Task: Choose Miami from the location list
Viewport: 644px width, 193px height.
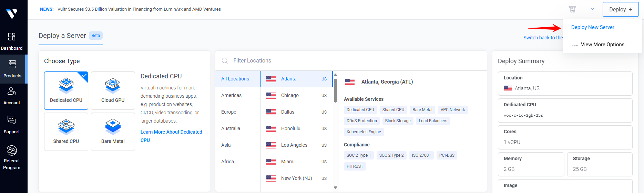Action: point(297,162)
